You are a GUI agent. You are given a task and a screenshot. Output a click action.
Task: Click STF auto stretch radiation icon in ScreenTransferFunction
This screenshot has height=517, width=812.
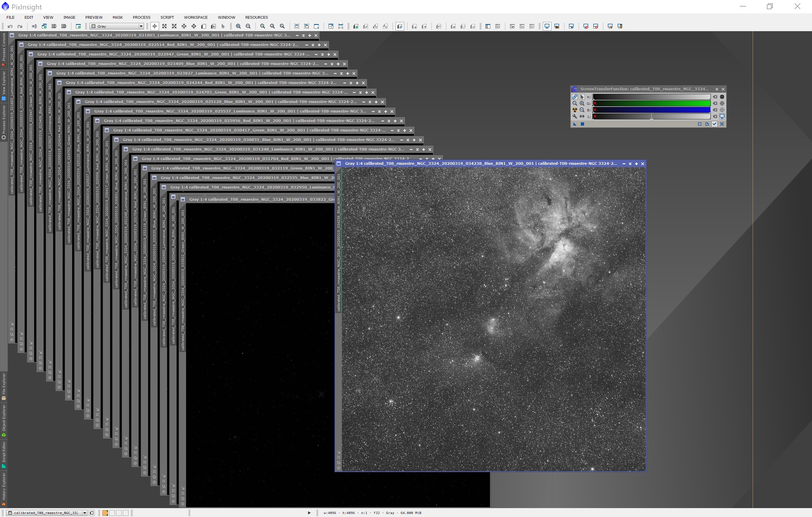click(575, 110)
